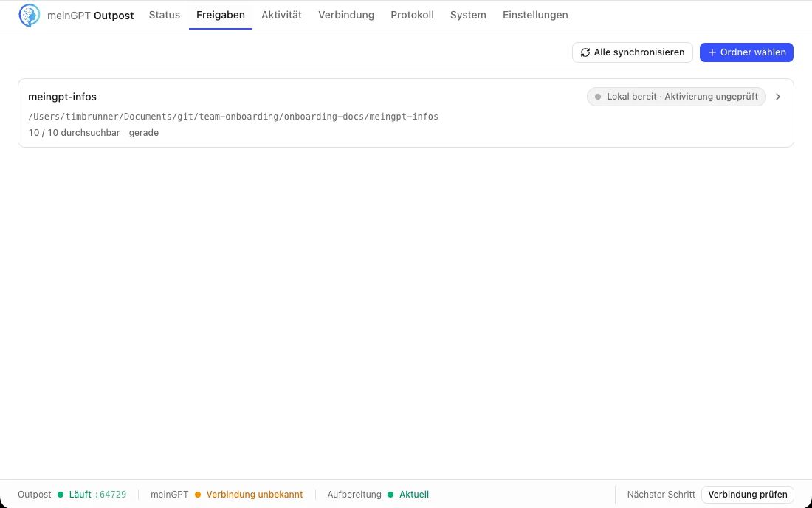Screen dimensions: 812x508
Task: Click the 'gerade' timestamp text
Action: (x=144, y=133)
